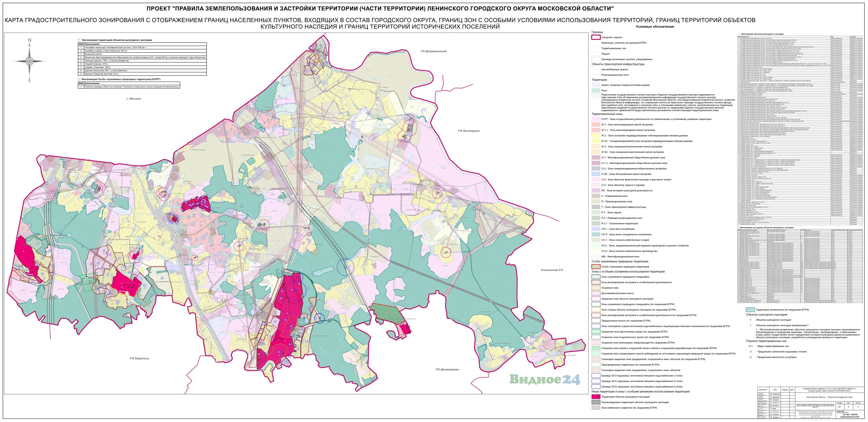This screenshot has height=422, width=868.
Task: Click the 'Объекты транспортной инфраструктуры' heading
Action: 618,64
